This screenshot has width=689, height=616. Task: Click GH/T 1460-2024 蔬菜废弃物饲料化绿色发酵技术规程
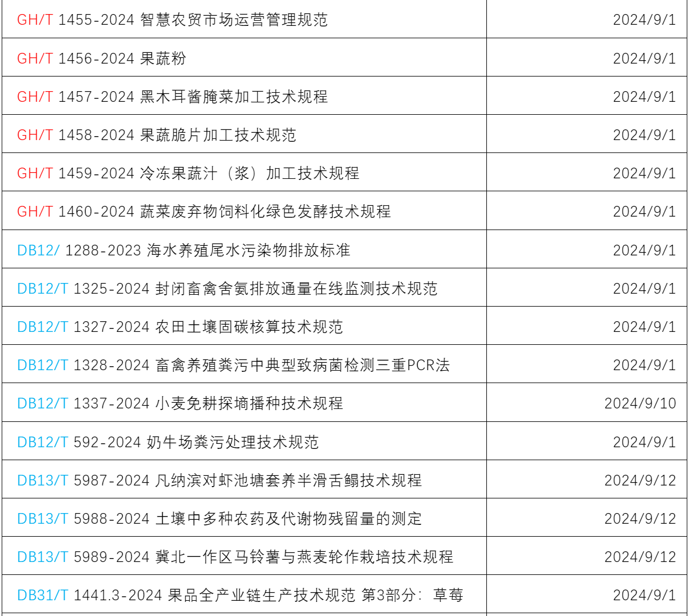coord(204,212)
